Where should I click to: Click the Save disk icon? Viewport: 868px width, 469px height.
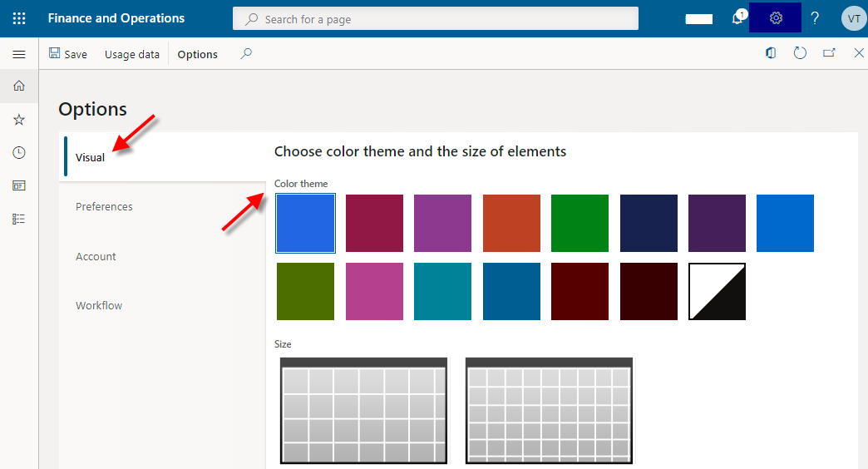[54, 53]
